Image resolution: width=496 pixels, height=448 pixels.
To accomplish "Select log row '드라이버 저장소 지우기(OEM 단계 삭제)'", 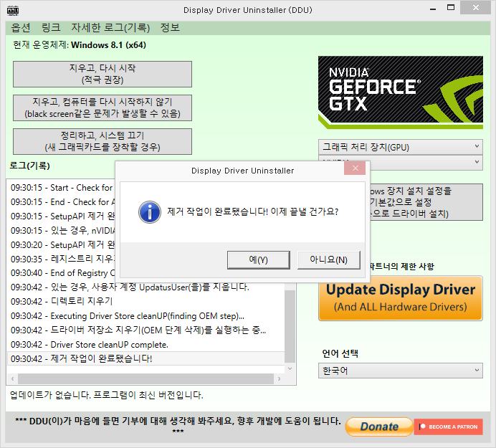I will [146, 330].
